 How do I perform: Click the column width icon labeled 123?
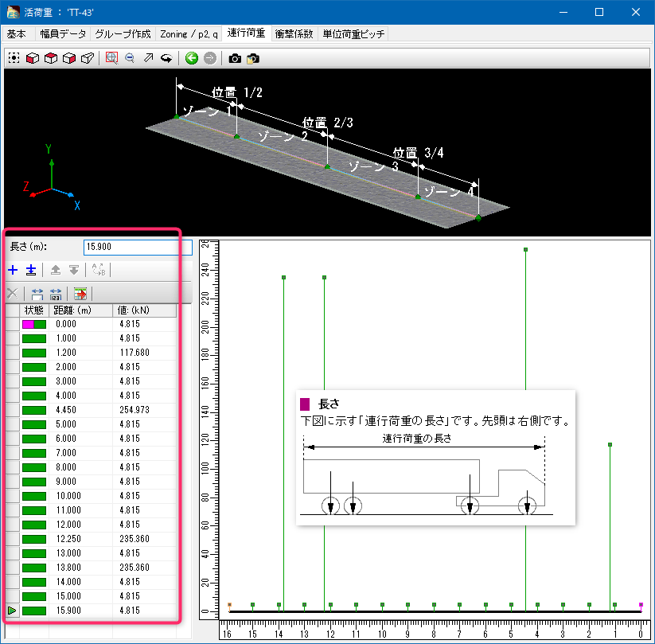click(56, 294)
